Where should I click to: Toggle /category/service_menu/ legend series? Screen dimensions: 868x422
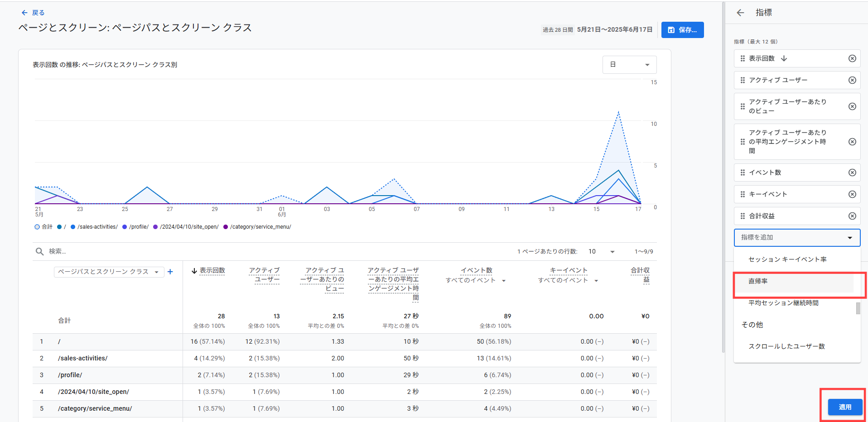257,227
